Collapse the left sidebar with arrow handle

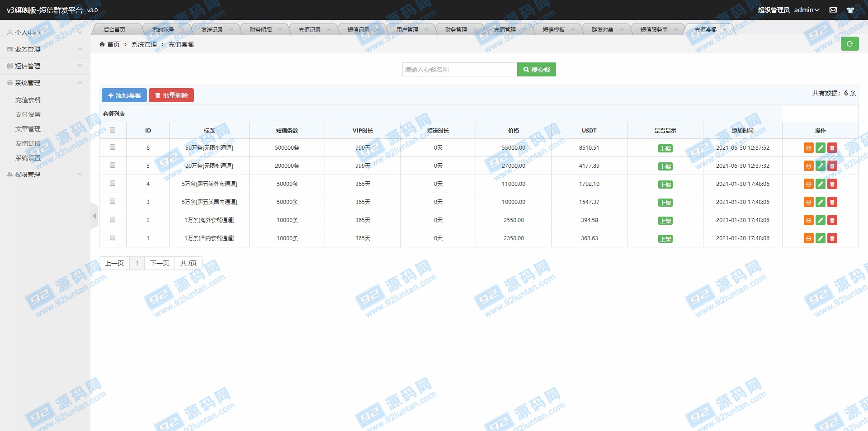(x=94, y=216)
